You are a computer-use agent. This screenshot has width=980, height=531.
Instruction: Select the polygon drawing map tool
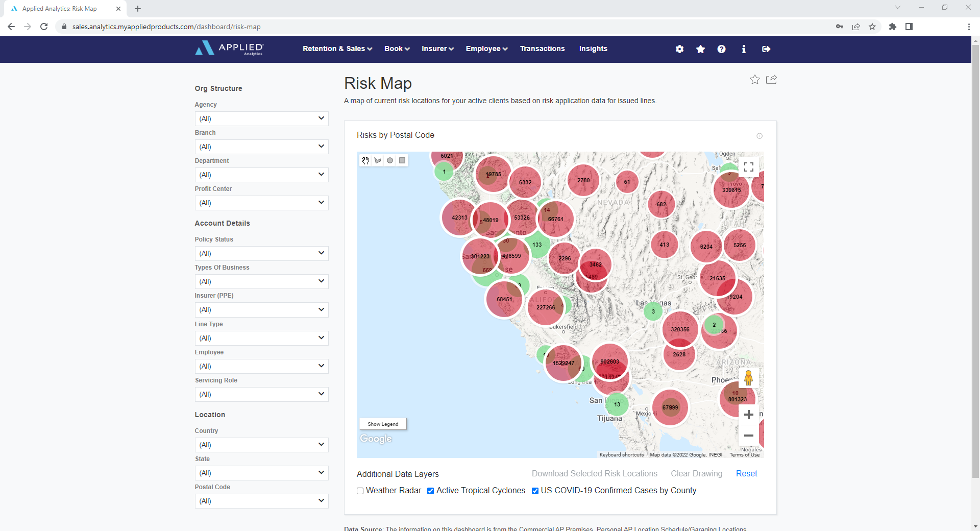click(378, 160)
